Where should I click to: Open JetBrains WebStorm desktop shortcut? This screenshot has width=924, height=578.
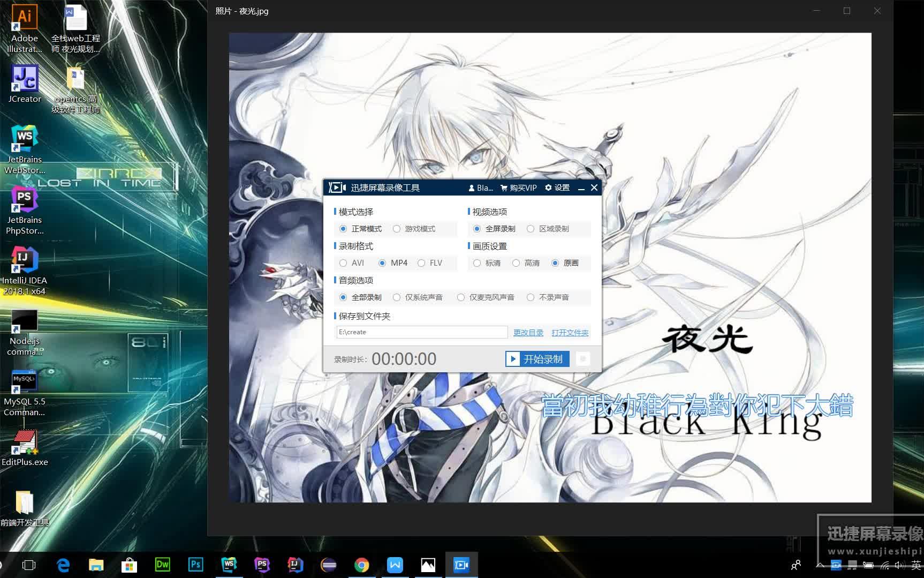coord(25,150)
